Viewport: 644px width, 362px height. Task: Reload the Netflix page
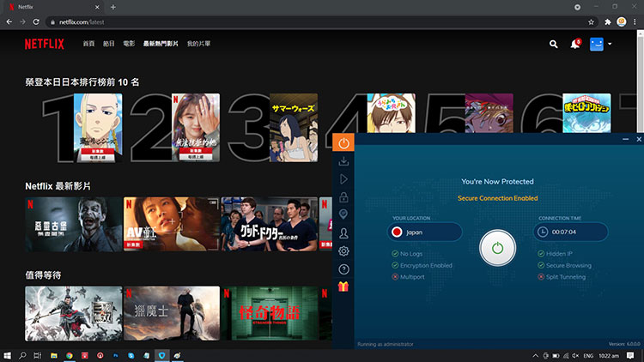[x=36, y=21]
